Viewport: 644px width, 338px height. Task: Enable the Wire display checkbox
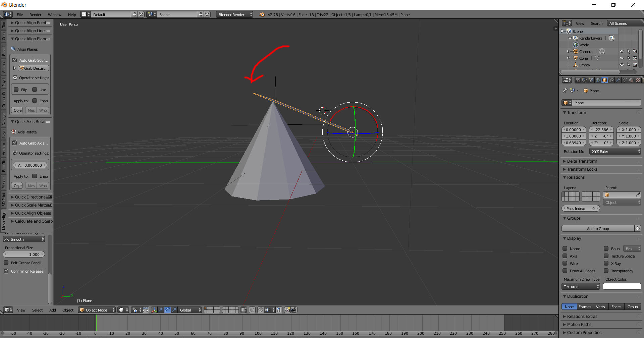click(565, 263)
